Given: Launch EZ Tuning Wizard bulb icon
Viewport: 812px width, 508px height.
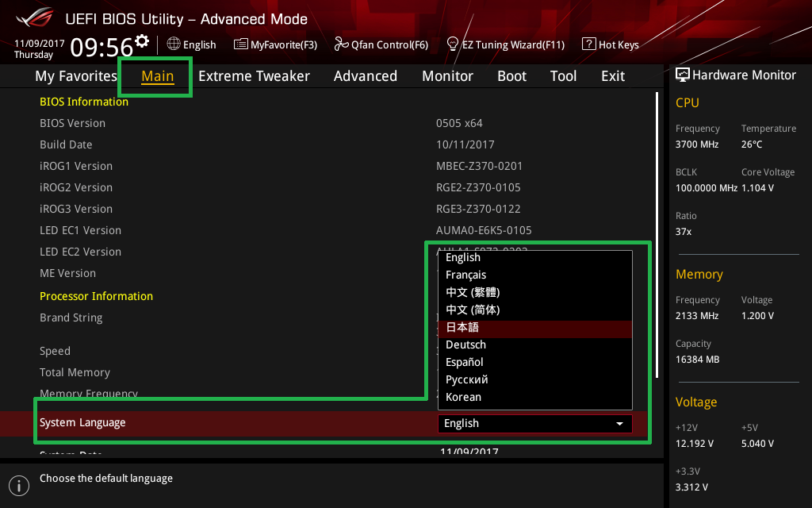Looking at the screenshot, I should 453,44.
